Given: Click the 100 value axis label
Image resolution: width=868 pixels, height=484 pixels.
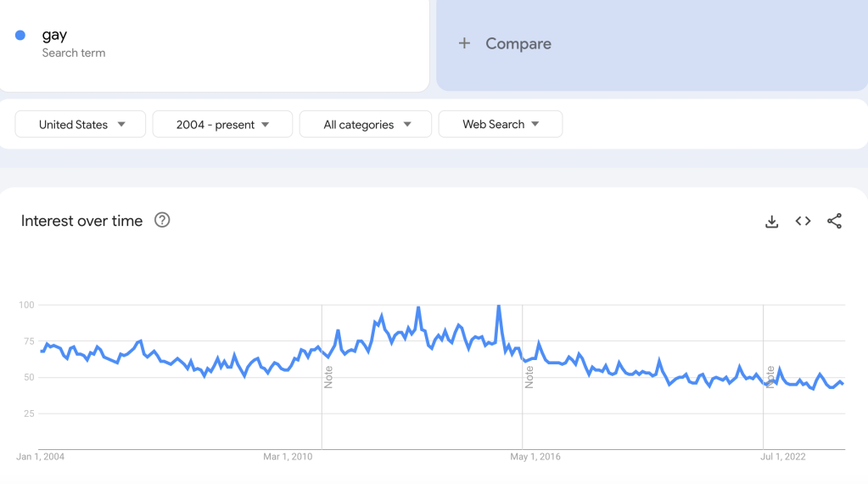Looking at the screenshot, I should pyautogui.click(x=26, y=305).
